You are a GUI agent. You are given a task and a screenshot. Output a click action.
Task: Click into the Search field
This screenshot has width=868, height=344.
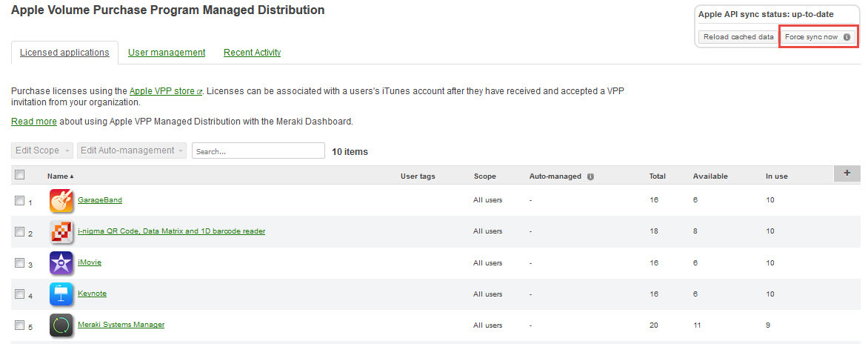coord(258,150)
